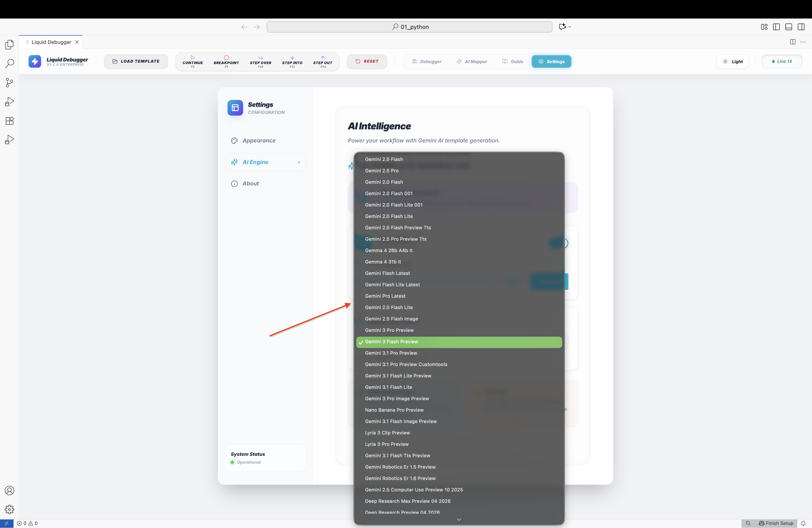The width and height of the screenshot is (812, 528).
Task: Toggle the Light theme button
Action: click(x=733, y=62)
